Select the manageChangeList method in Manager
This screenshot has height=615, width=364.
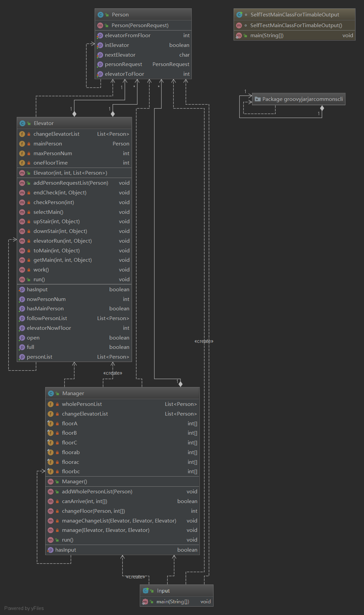coord(119,521)
